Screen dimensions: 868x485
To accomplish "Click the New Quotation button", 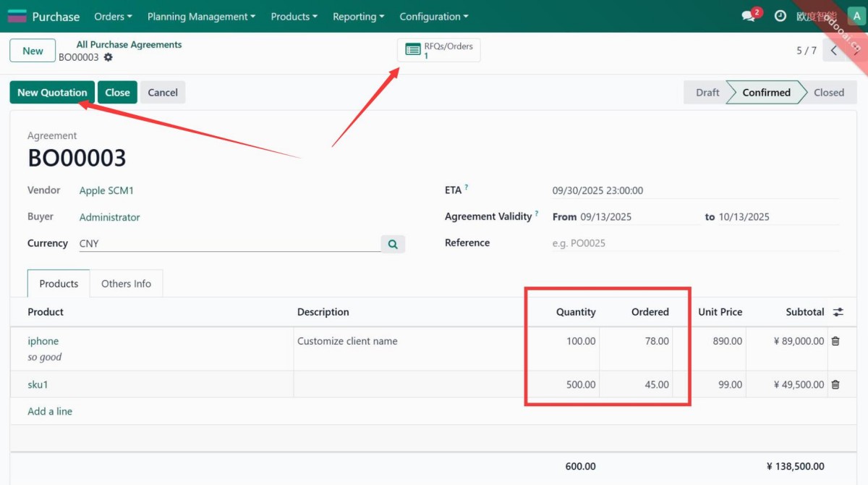I will coord(52,93).
